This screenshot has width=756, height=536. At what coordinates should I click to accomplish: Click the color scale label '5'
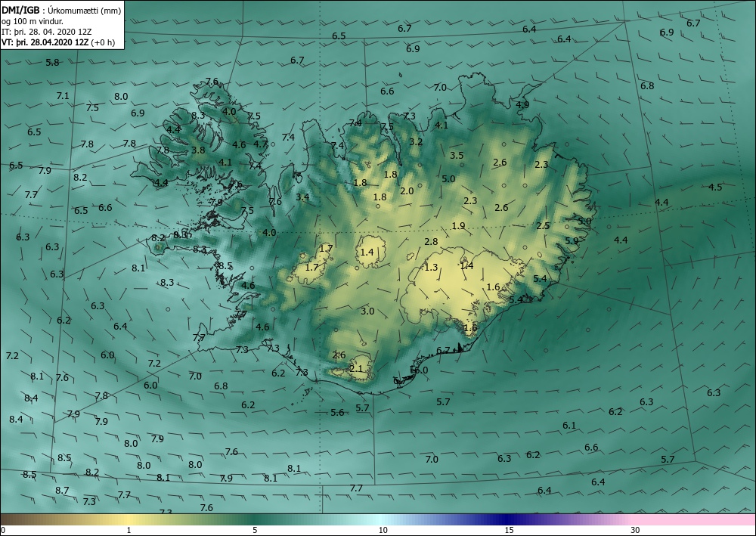[255, 530]
